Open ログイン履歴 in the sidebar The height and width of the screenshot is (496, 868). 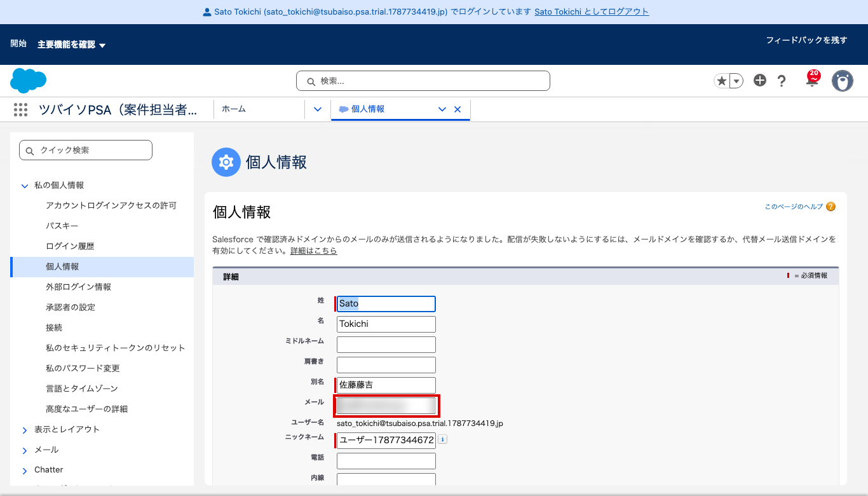(70, 246)
